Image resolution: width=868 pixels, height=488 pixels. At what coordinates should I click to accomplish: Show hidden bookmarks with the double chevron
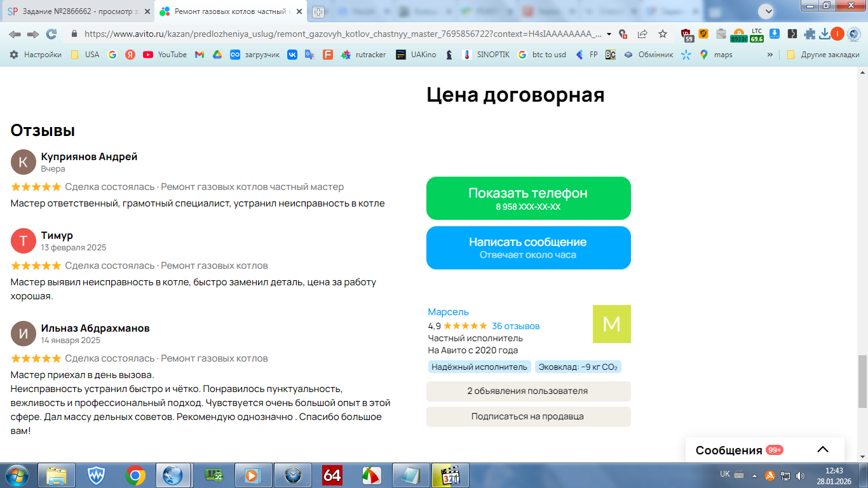(x=770, y=55)
